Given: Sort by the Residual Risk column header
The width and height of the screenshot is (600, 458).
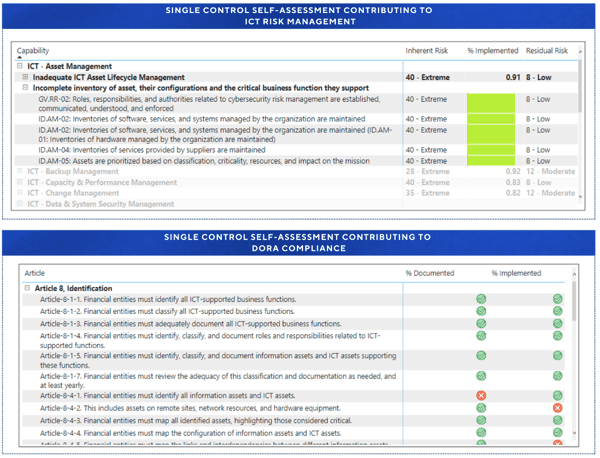Looking at the screenshot, I should pyautogui.click(x=547, y=51).
